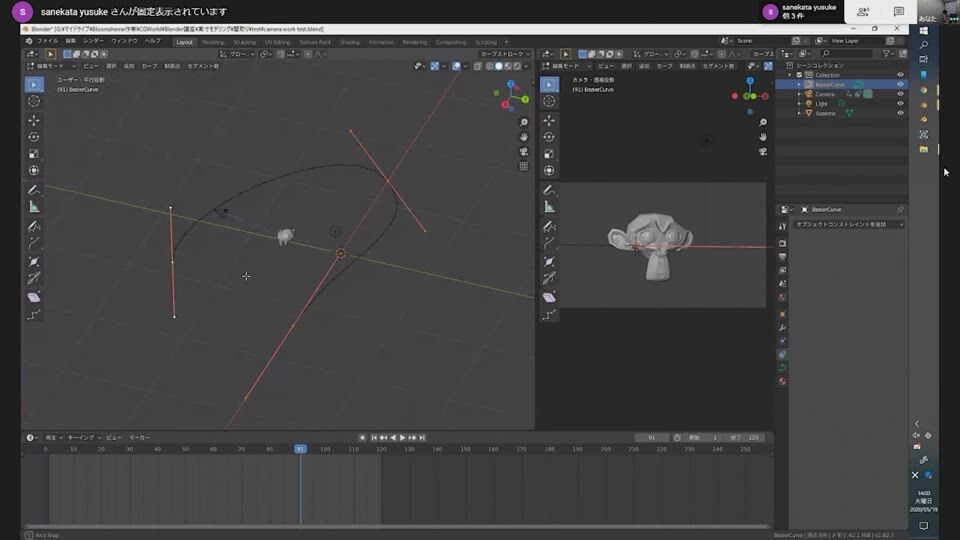Switch to the Modeling workspace tab

[213, 42]
